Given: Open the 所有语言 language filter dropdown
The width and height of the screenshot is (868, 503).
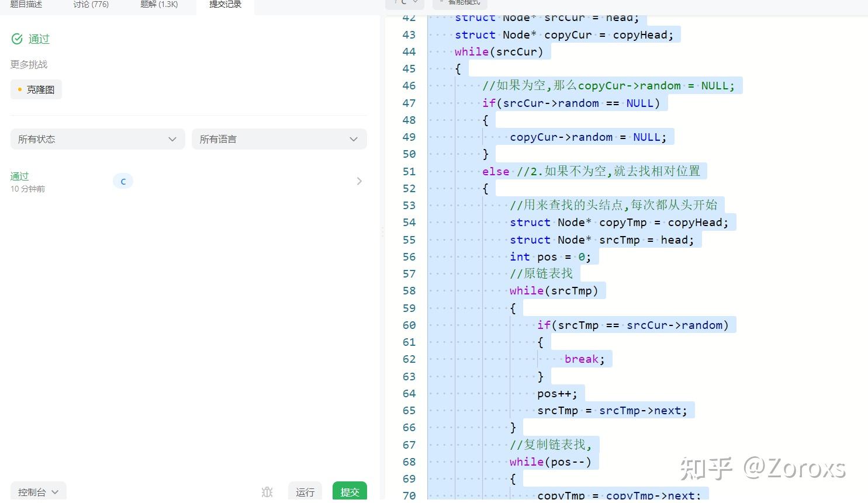Looking at the screenshot, I should tap(279, 139).
